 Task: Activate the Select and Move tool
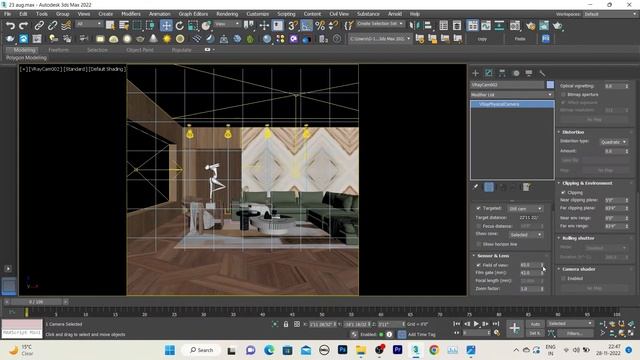coord(166,26)
